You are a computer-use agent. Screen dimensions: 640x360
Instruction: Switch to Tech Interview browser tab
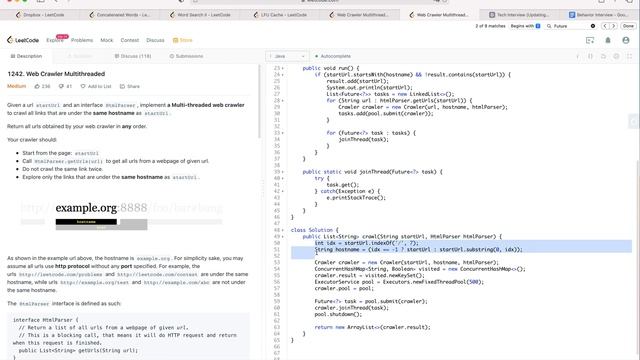[519, 15]
